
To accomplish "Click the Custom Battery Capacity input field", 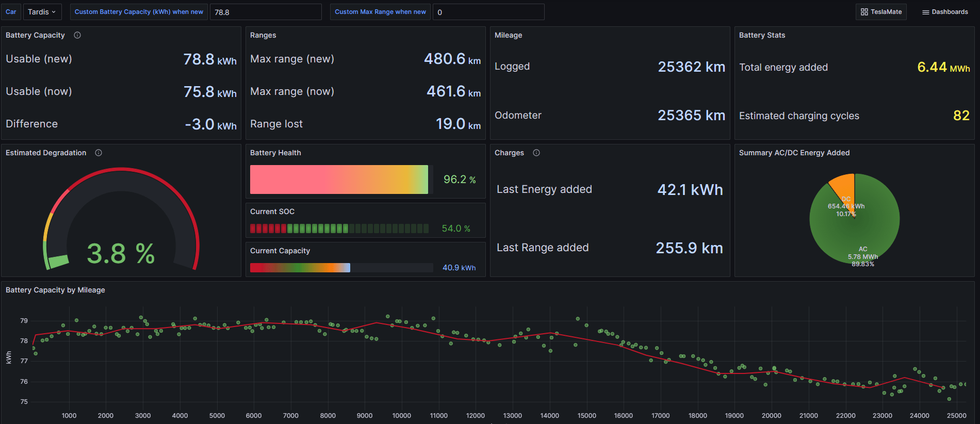I will point(266,12).
